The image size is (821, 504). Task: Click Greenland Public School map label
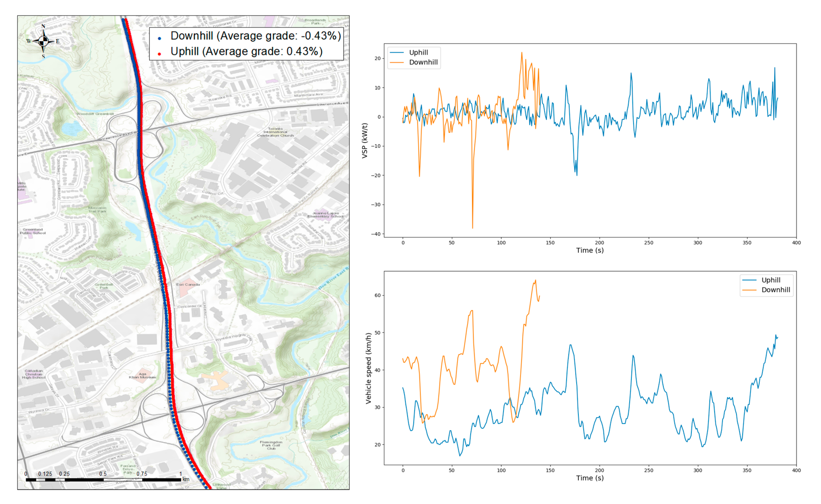click(33, 231)
